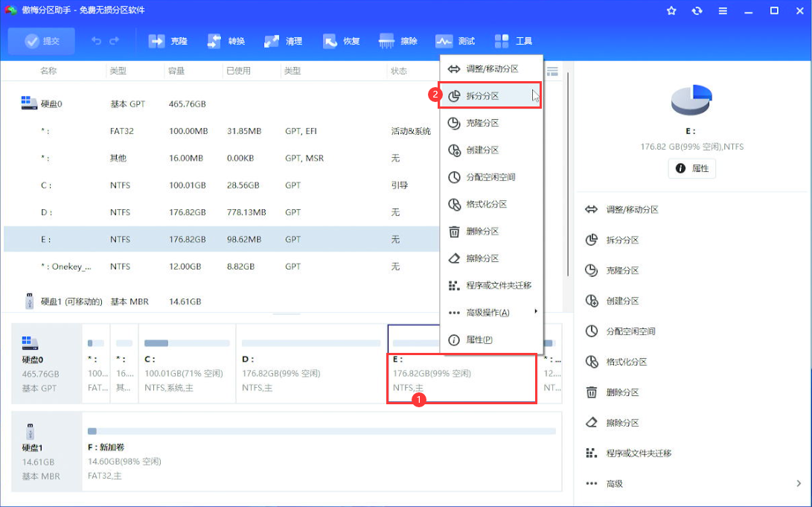This screenshot has width=812, height=507.
Task: Click 程序或文件夹迁移 in right sidebar
Action: [x=629, y=453]
